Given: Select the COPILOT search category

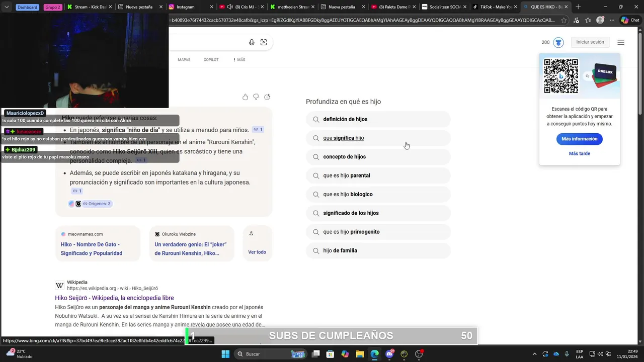Looking at the screenshot, I should pyautogui.click(x=211, y=60).
